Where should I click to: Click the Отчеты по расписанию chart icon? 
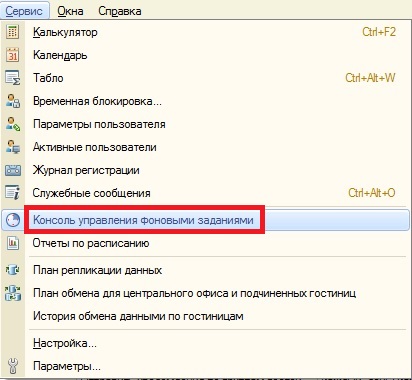point(13,243)
